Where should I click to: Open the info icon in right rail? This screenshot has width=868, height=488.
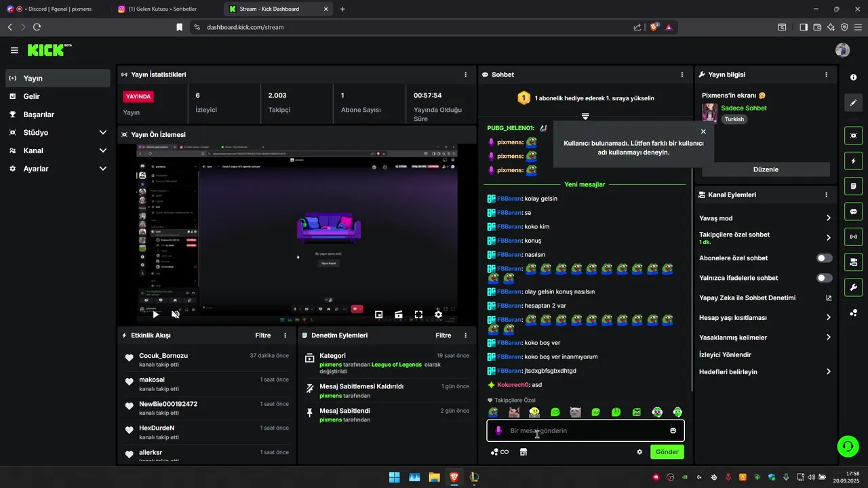click(853, 78)
